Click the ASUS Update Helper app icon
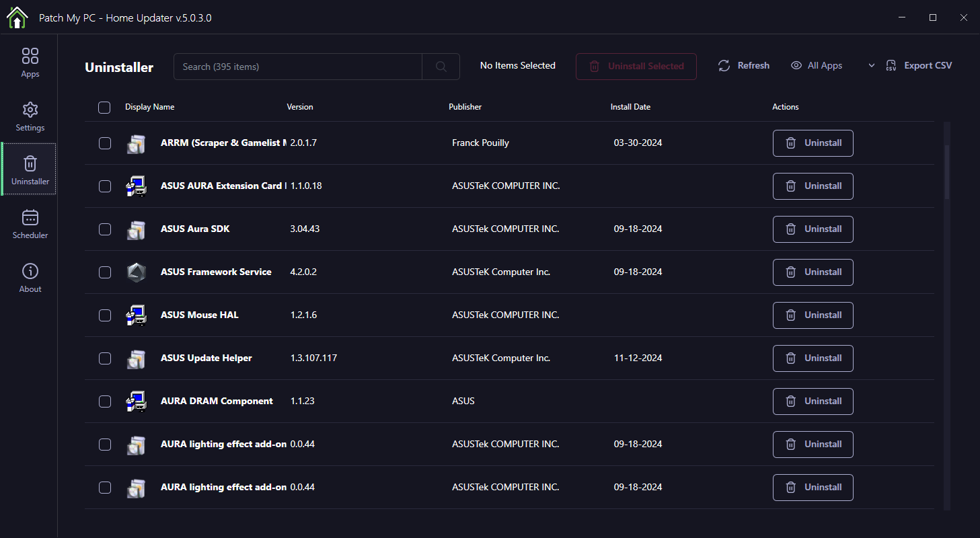 tap(137, 358)
